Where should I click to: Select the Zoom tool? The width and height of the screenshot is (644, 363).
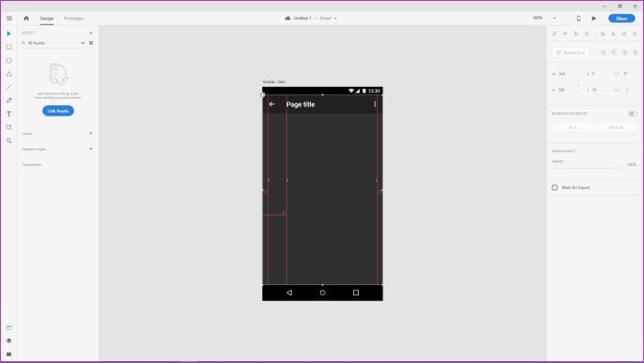pos(9,140)
